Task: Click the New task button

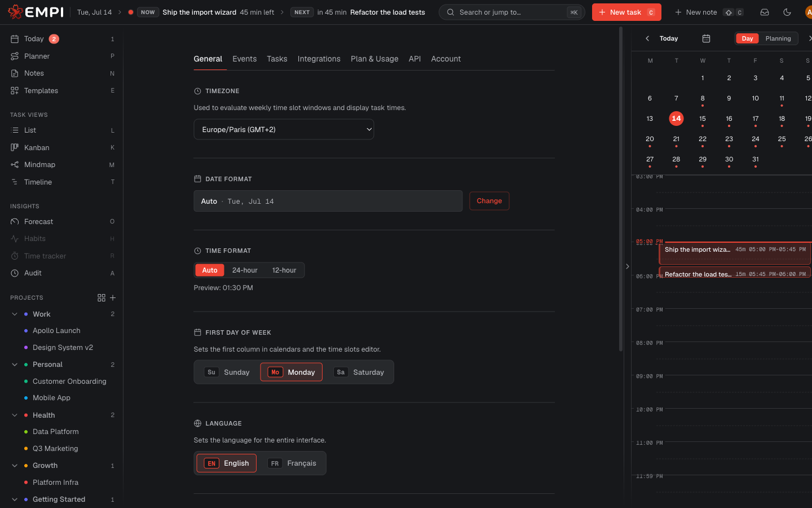Action: point(626,12)
